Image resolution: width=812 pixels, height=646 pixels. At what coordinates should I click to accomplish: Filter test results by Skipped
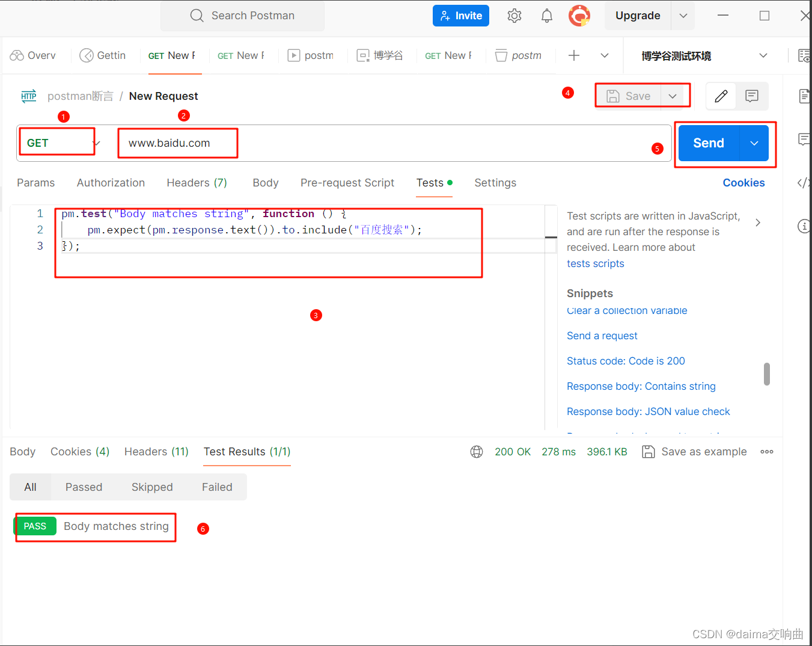(152, 487)
